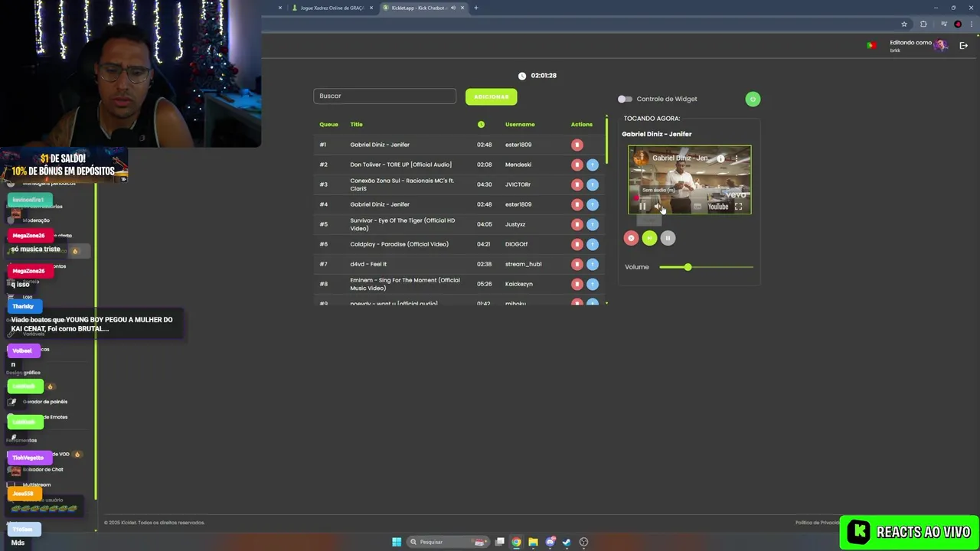Click the duration clock column header
Screen dimensions: 980x551
481,124
